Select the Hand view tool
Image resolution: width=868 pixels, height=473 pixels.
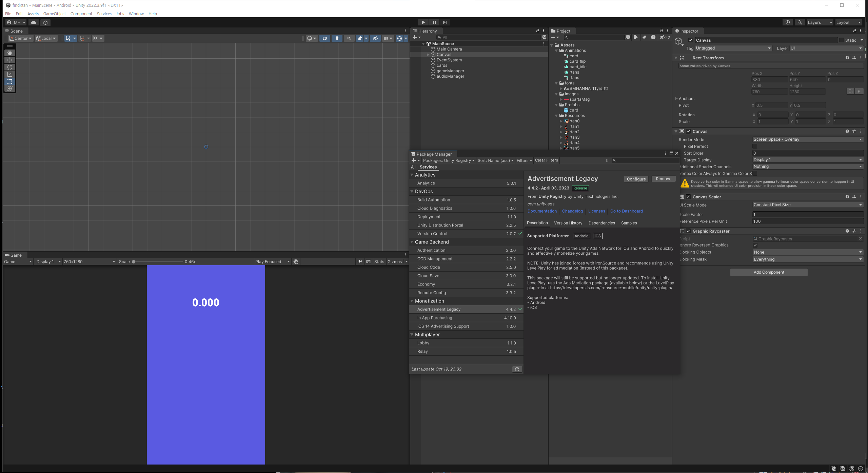(10, 53)
